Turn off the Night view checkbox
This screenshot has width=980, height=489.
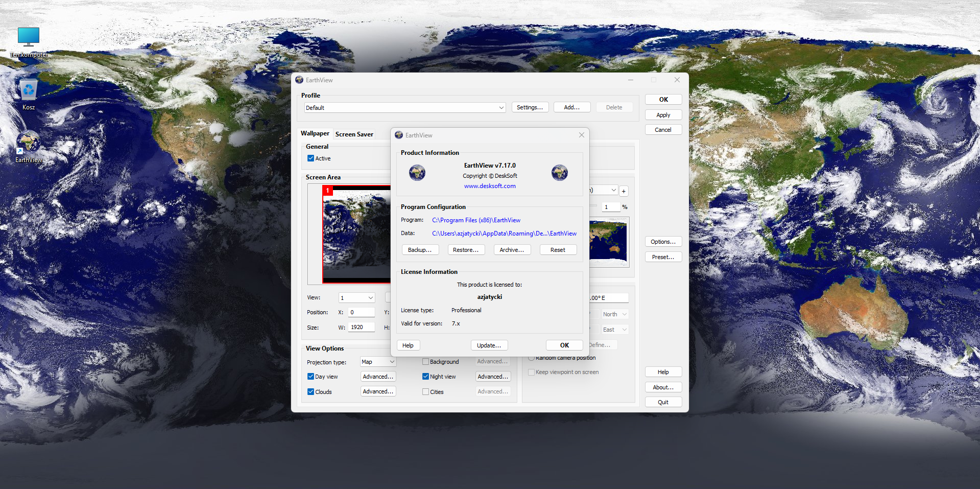click(x=425, y=377)
